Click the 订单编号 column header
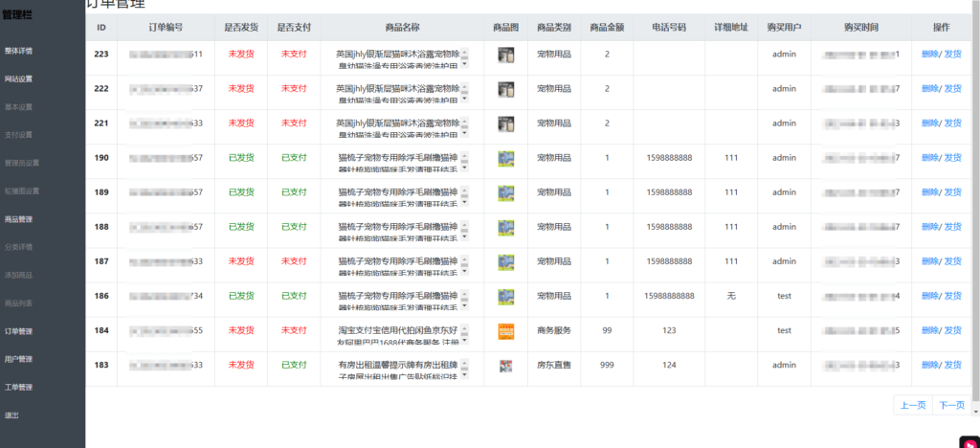Screen dimensions: 980x448 (x=166, y=28)
